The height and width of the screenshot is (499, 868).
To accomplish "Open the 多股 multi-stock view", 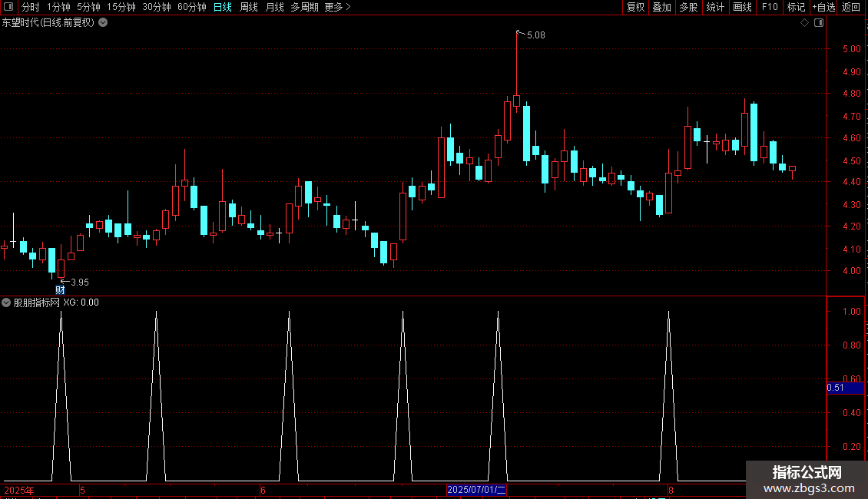I will pos(689,7).
